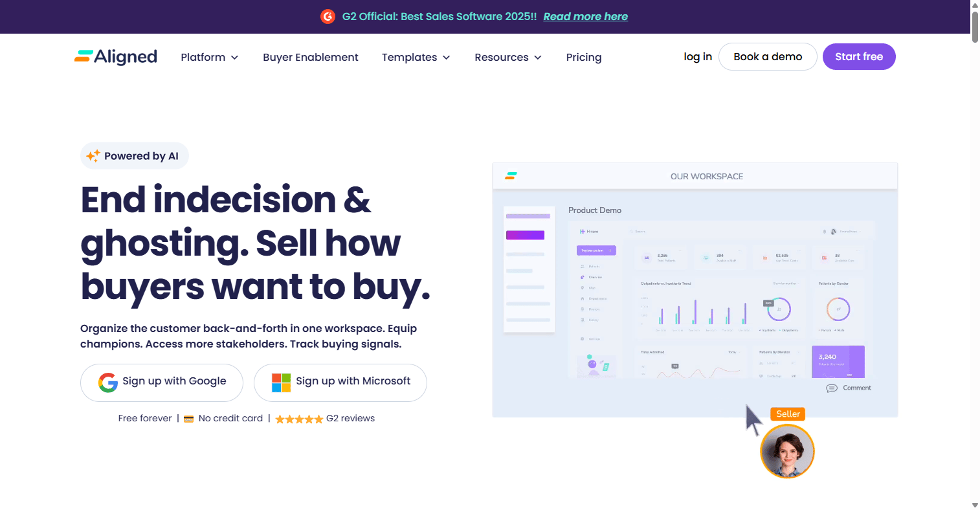The width and height of the screenshot is (980, 510).
Task: Click the No credit card text
Action: 230,418
